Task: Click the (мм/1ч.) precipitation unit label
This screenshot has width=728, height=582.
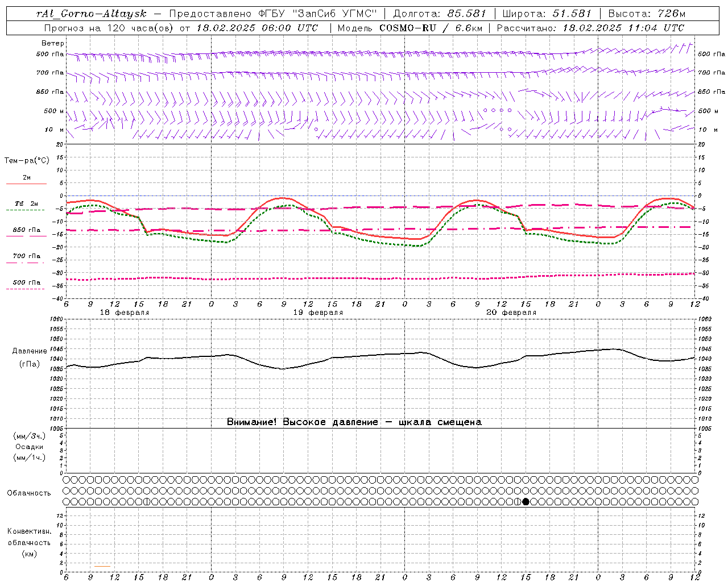Action: pos(30,458)
